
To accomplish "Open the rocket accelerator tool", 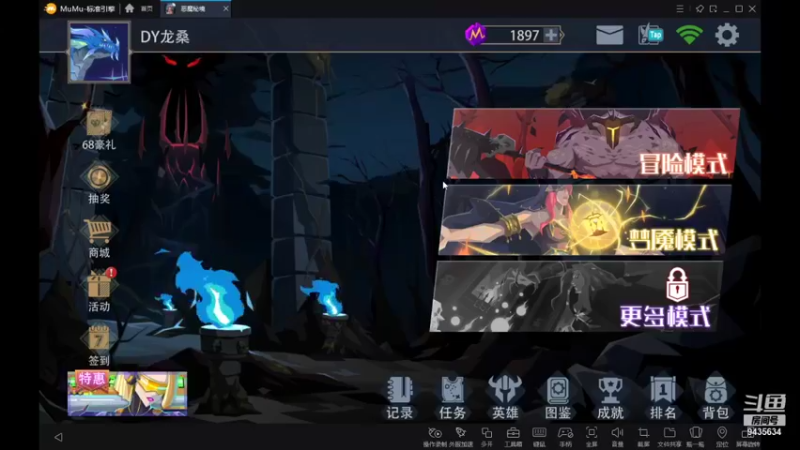I will coord(461,437).
